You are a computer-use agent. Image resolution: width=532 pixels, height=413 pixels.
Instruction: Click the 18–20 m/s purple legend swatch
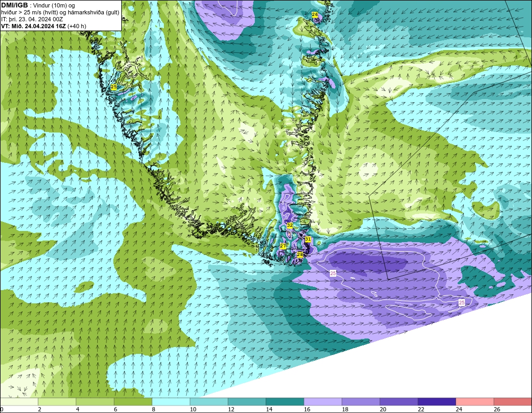(361, 402)
